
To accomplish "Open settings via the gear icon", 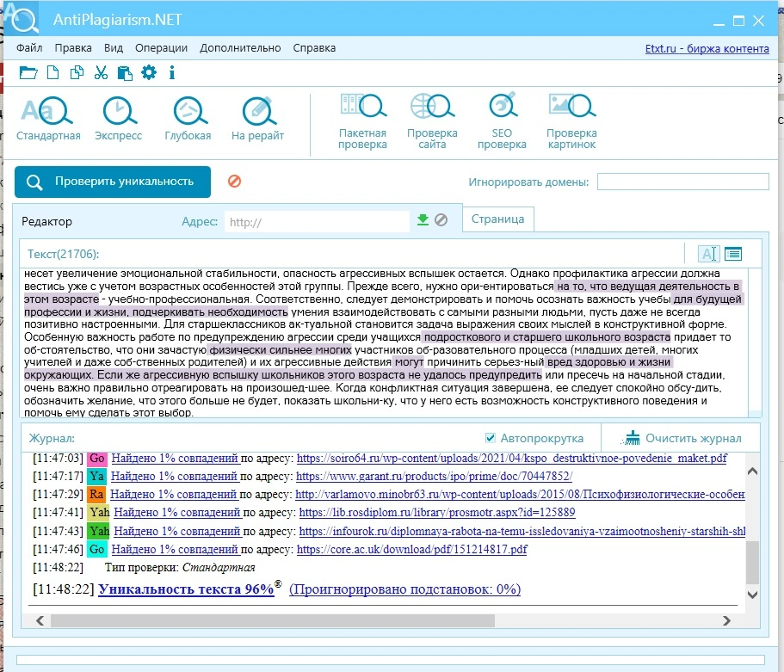I will 149,73.
